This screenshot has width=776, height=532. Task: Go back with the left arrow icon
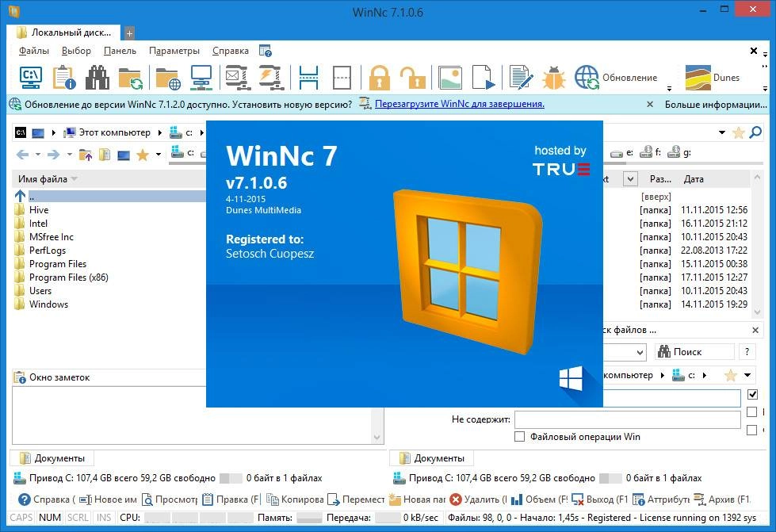[x=22, y=155]
